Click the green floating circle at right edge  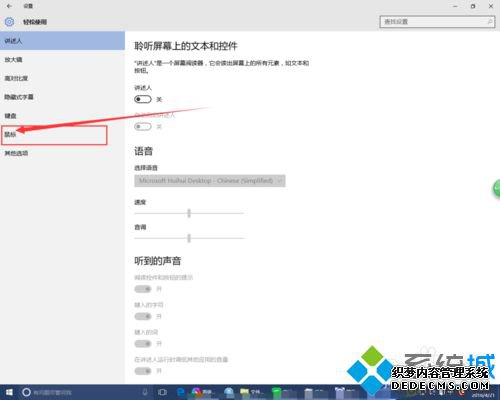[497, 188]
